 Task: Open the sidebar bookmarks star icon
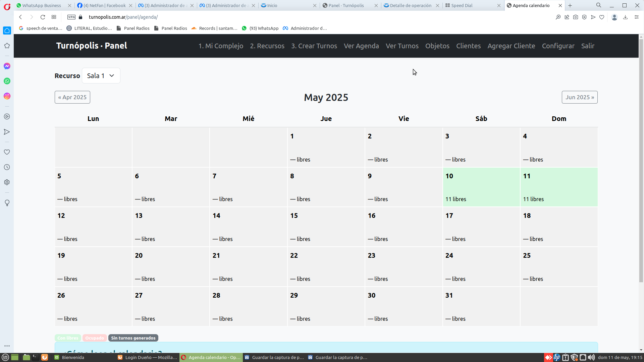7,46
